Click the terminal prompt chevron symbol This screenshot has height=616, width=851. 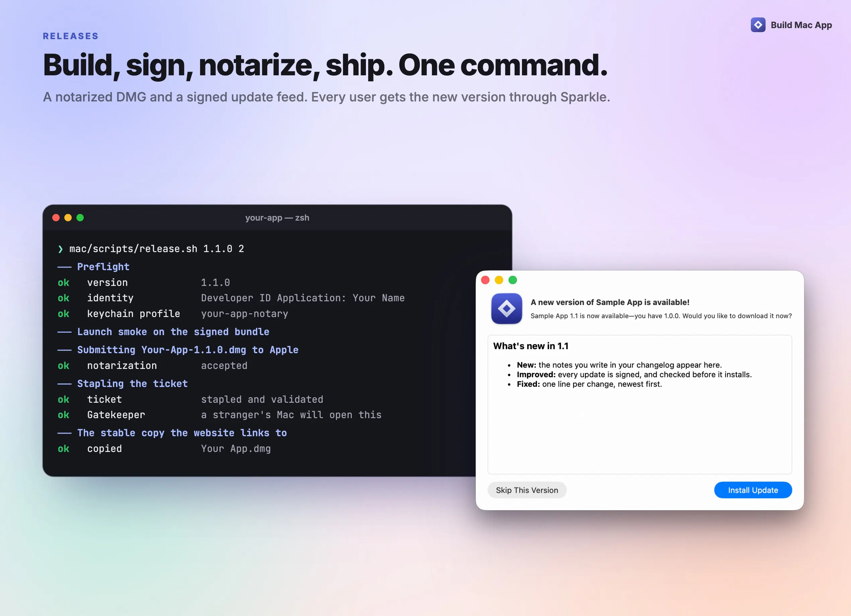pos(60,249)
